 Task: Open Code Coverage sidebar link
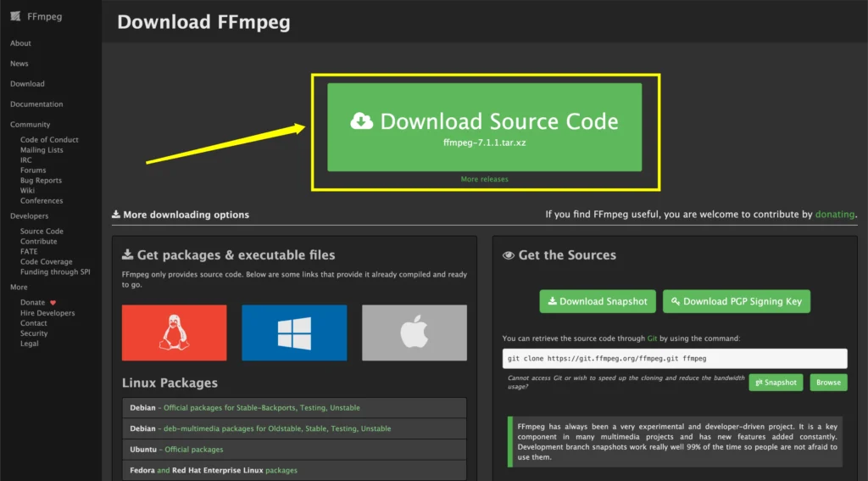(x=47, y=261)
